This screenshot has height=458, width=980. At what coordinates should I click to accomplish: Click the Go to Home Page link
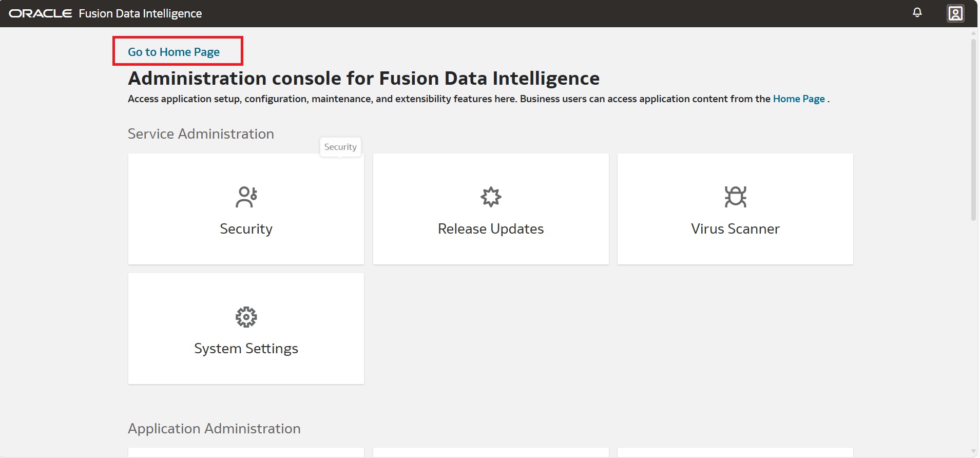174,52
